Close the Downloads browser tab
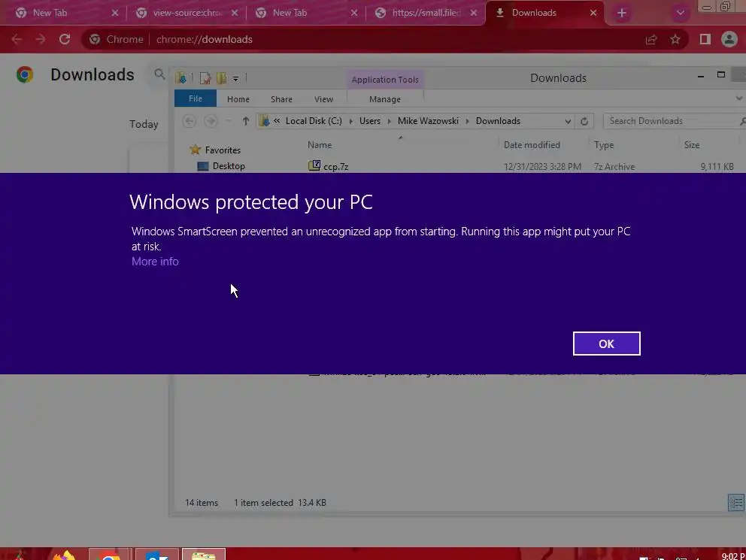The height and width of the screenshot is (560, 746). (593, 13)
